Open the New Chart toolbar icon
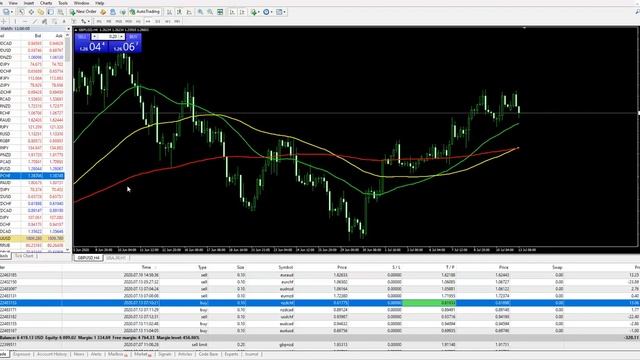 coord(7,12)
